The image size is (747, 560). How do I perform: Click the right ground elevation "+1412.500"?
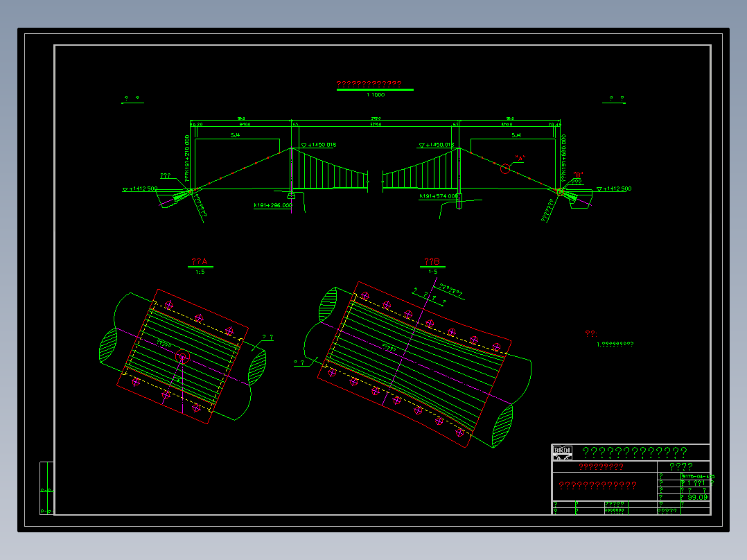tap(617, 189)
